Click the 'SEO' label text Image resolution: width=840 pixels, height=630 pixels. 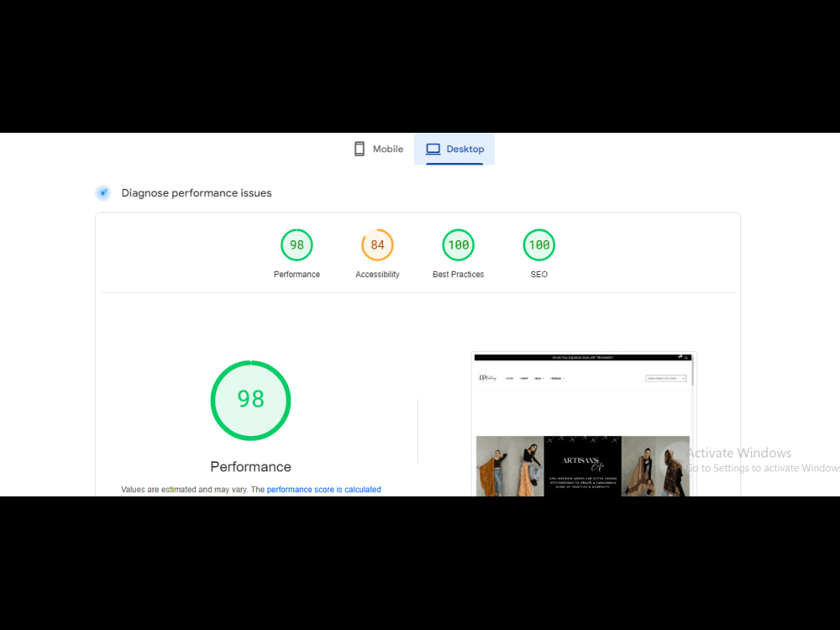pyautogui.click(x=539, y=275)
